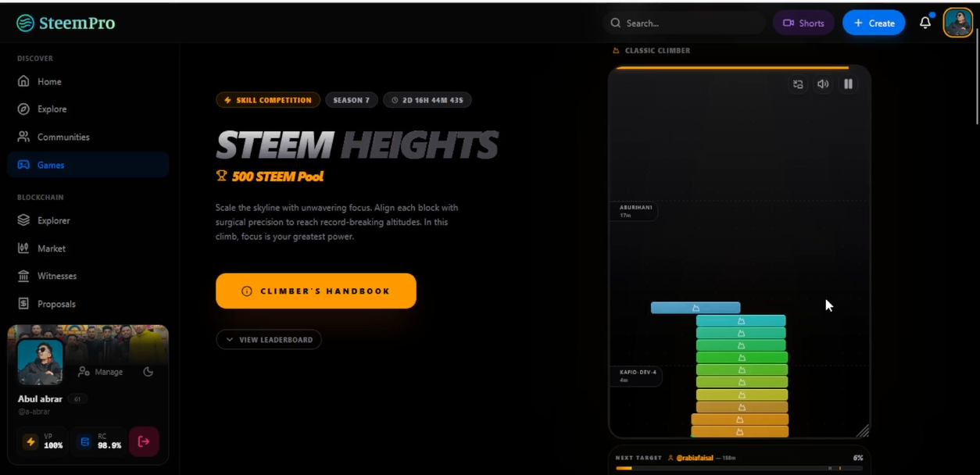This screenshot has height=475, width=980.
Task: Click the countdown timer 2D 16H badge
Action: point(427,100)
